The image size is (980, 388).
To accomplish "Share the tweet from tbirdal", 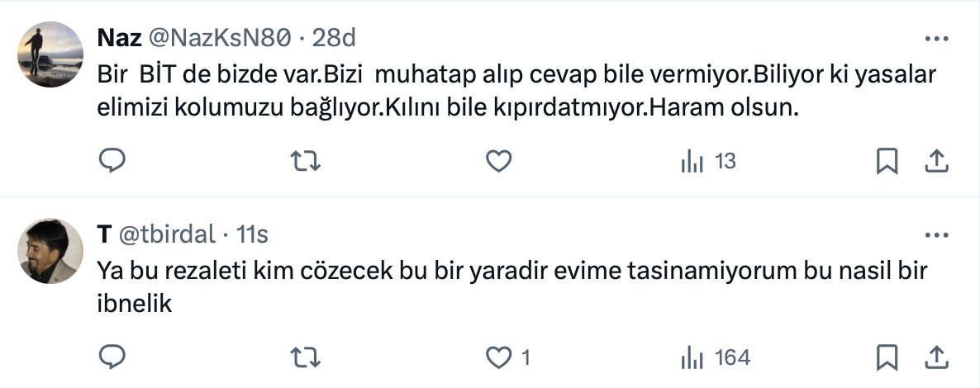I will pos(935,357).
